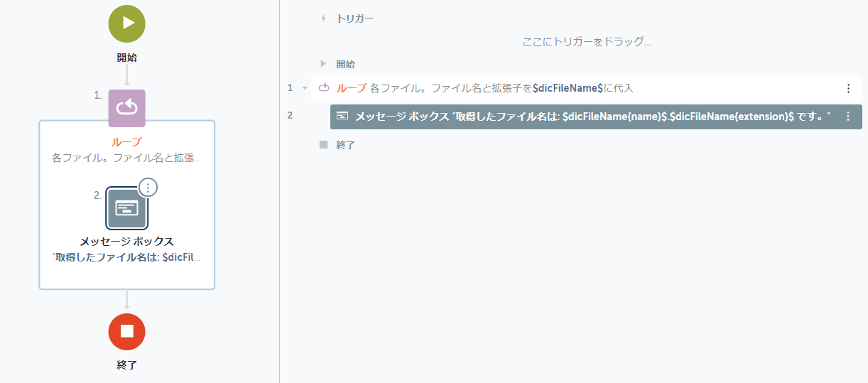Click the メッセージ ボックス label in flow diagram

pyautogui.click(x=126, y=242)
